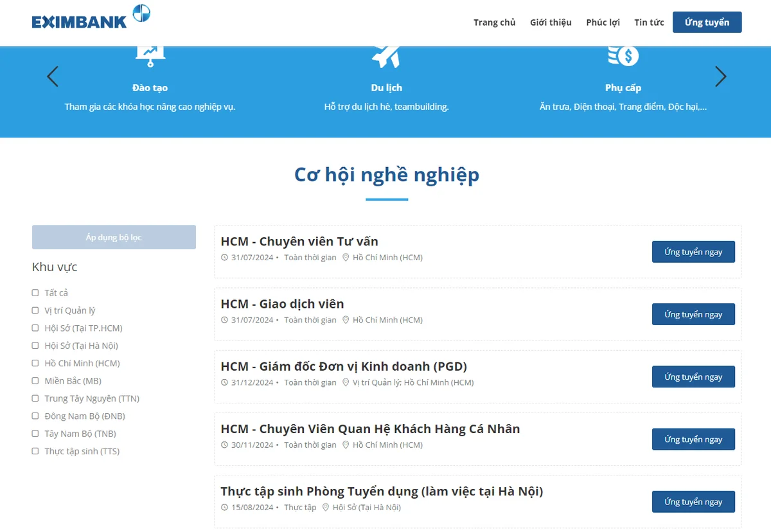This screenshot has height=532, width=771.
Task: Go to Phúc lợi in navigation
Action: pos(603,22)
